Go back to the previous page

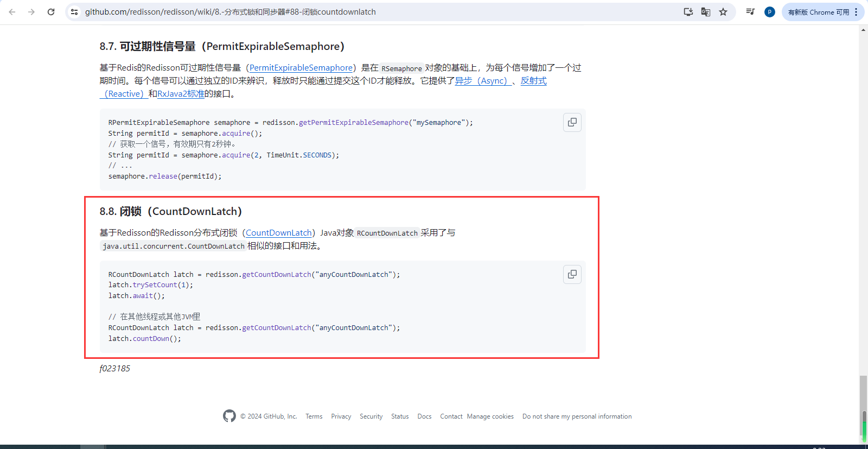pyautogui.click(x=12, y=12)
